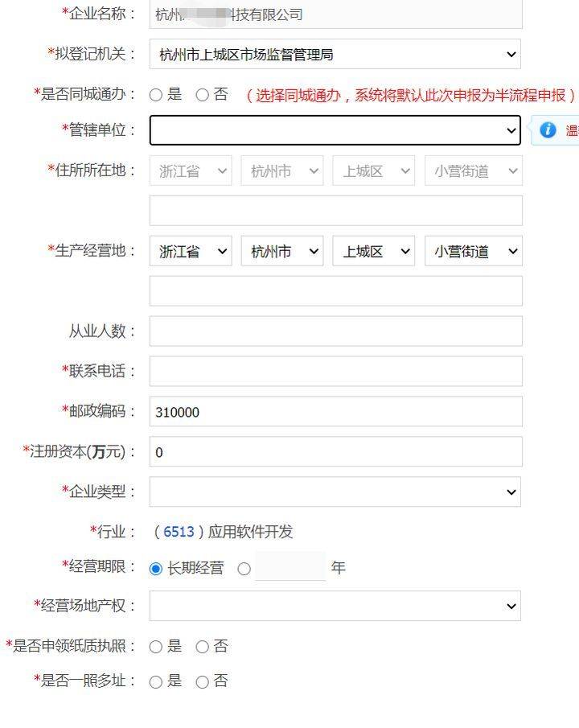Click the industry code 6513 link

(179, 532)
